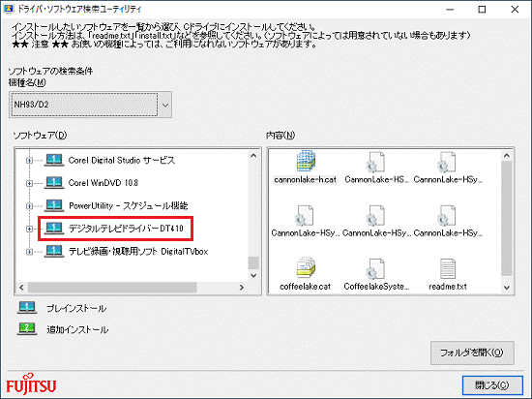Viewport: 532px width, 399px height.
Task: Click left arrow of software horizontal scrollbar
Action: coord(21,288)
